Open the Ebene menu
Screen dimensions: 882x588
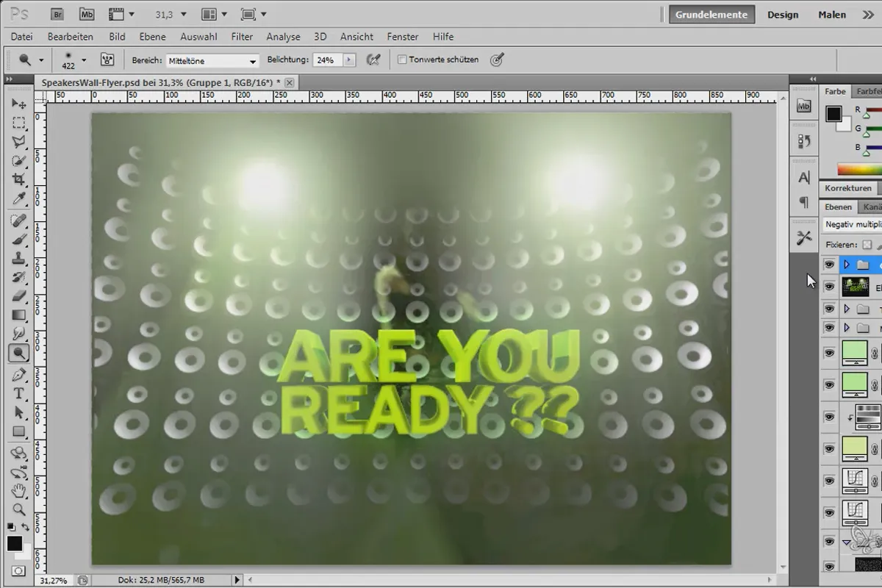[x=152, y=36]
